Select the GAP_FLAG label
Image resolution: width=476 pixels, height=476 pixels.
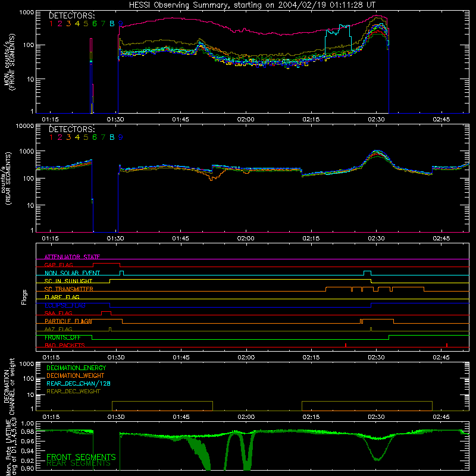coord(58,265)
